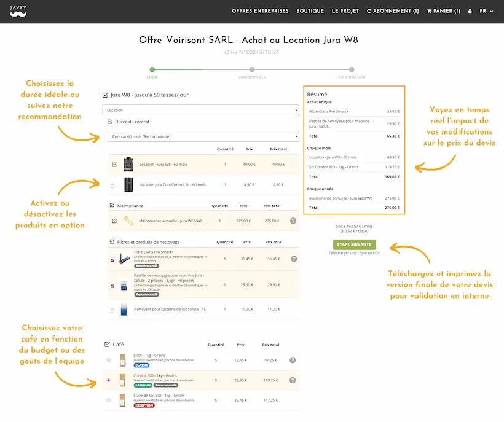Open the Javry mustache logo homepage

[18, 11]
